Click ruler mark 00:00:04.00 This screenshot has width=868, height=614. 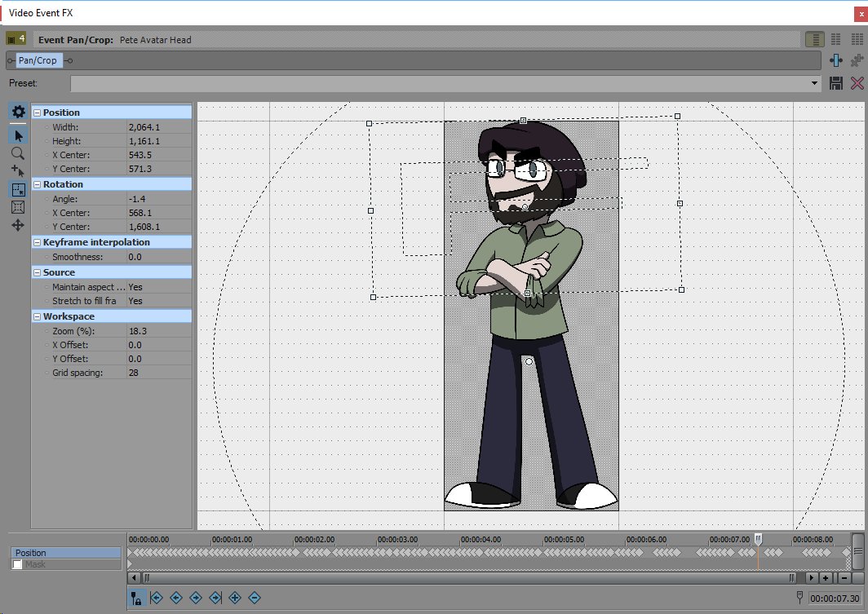click(481, 539)
